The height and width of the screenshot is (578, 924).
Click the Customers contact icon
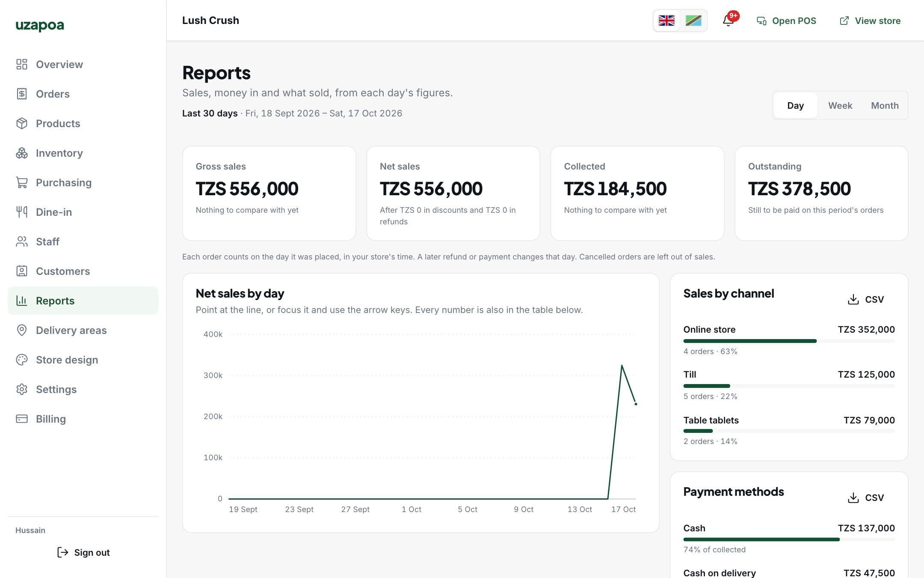click(22, 271)
